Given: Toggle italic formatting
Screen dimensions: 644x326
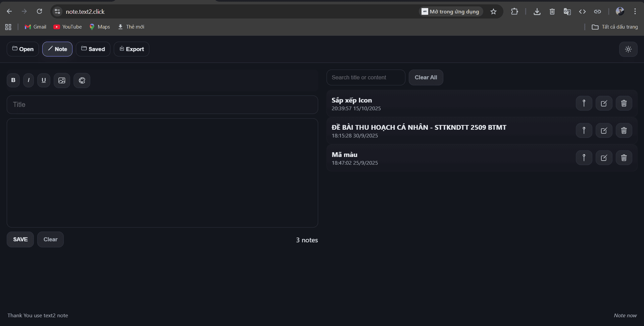Looking at the screenshot, I should pos(29,80).
